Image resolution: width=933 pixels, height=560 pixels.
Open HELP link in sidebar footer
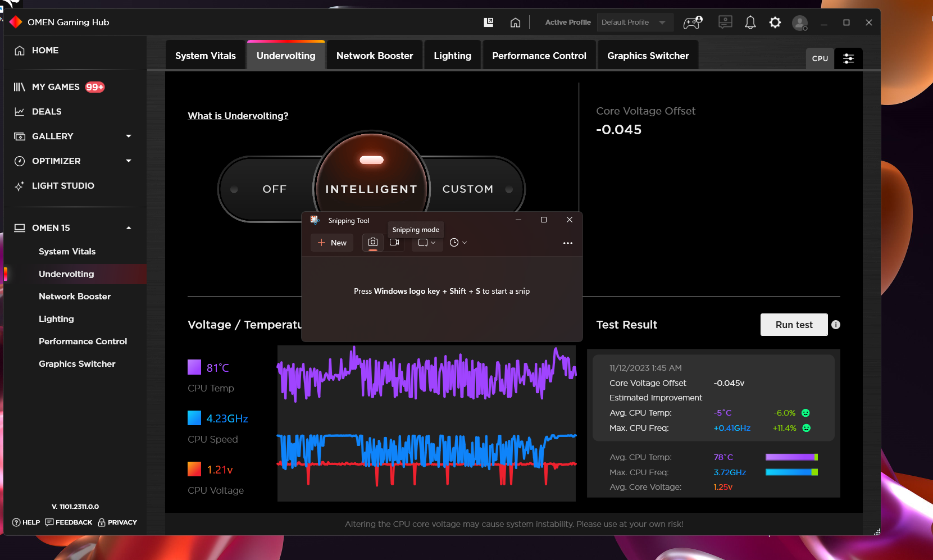(x=31, y=522)
